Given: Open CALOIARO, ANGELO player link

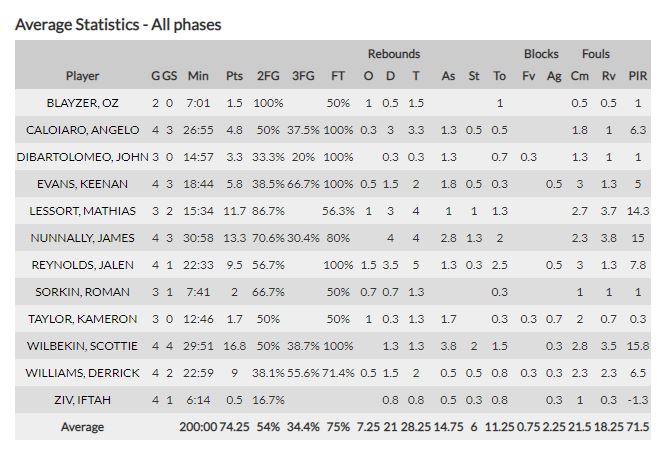Looking at the screenshot, I should [x=82, y=130].
